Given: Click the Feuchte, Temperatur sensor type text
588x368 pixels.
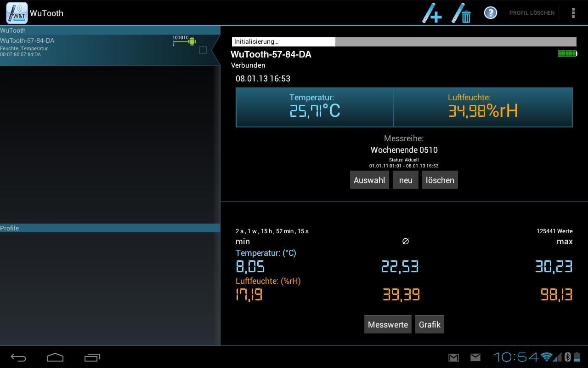Looking at the screenshot, I should click(24, 48).
